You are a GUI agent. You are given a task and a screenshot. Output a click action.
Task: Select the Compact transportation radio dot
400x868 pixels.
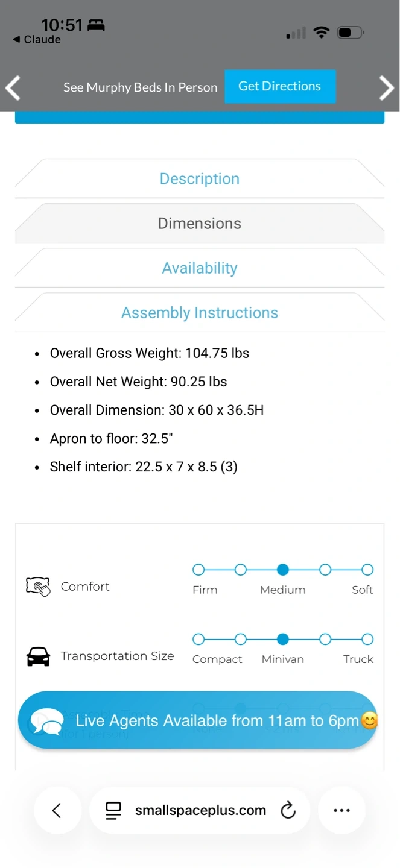tap(198, 639)
